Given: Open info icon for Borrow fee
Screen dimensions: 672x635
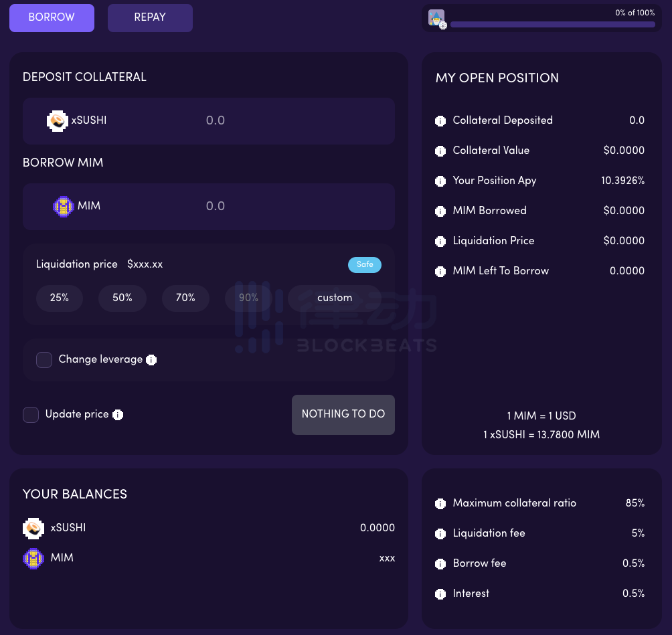Looking at the screenshot, I should coord(440,564).
